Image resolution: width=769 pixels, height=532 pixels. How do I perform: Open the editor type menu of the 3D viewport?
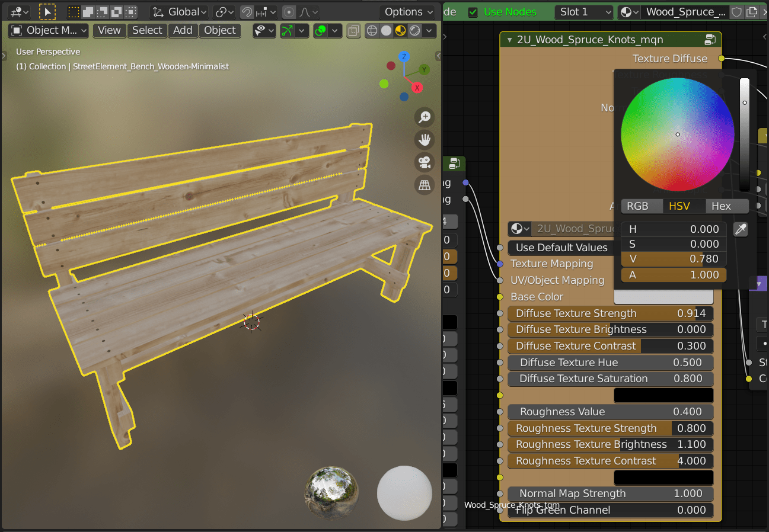20,12
